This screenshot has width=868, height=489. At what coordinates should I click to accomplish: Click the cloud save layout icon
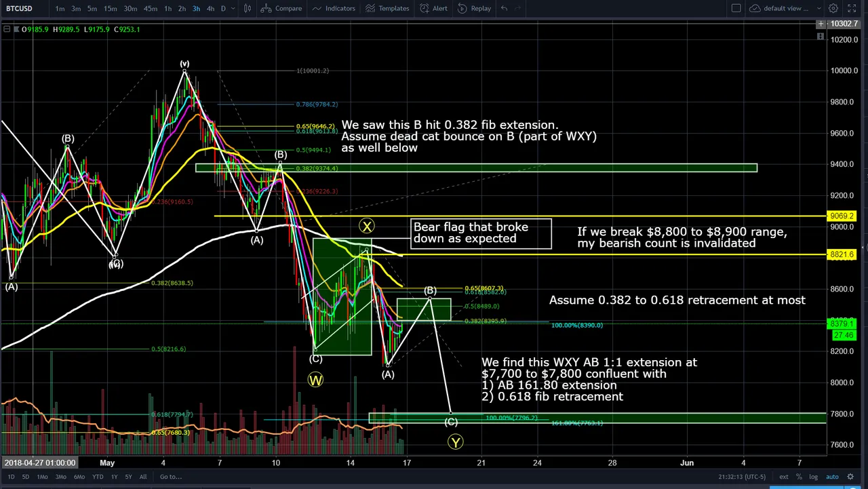(x=755, y=8)
